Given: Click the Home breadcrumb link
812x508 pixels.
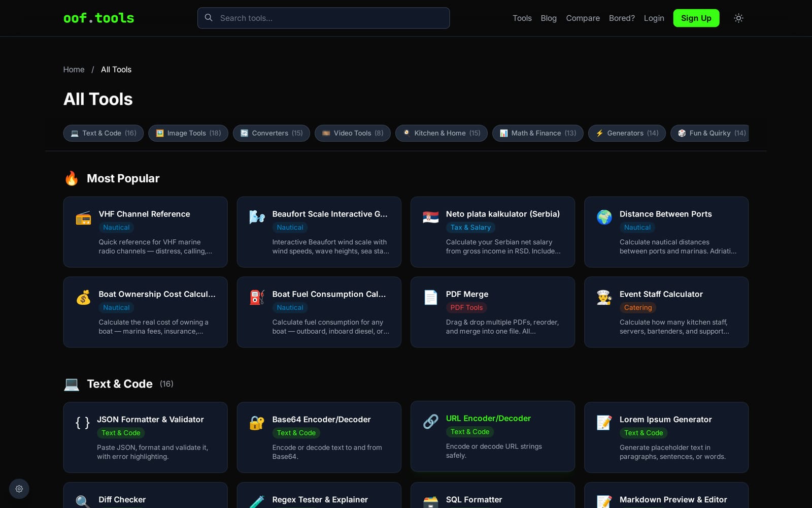Looking at the screenshot, I should click(74, 70).
